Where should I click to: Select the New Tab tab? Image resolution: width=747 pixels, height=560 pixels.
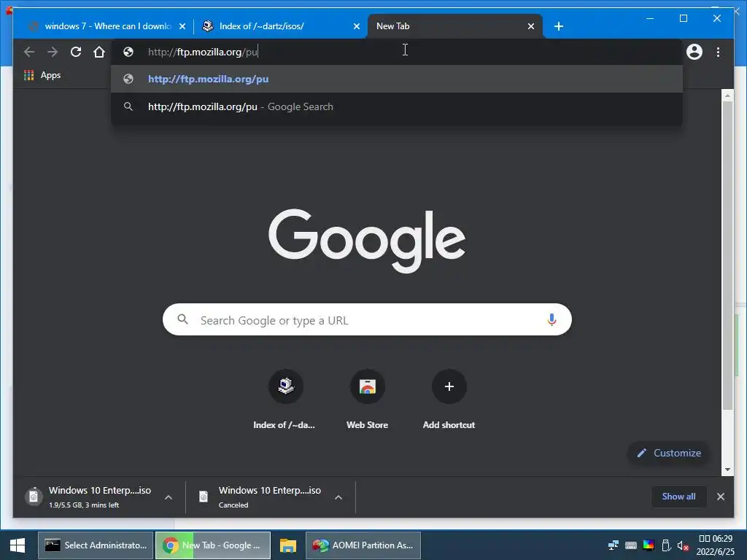[455, 26]
